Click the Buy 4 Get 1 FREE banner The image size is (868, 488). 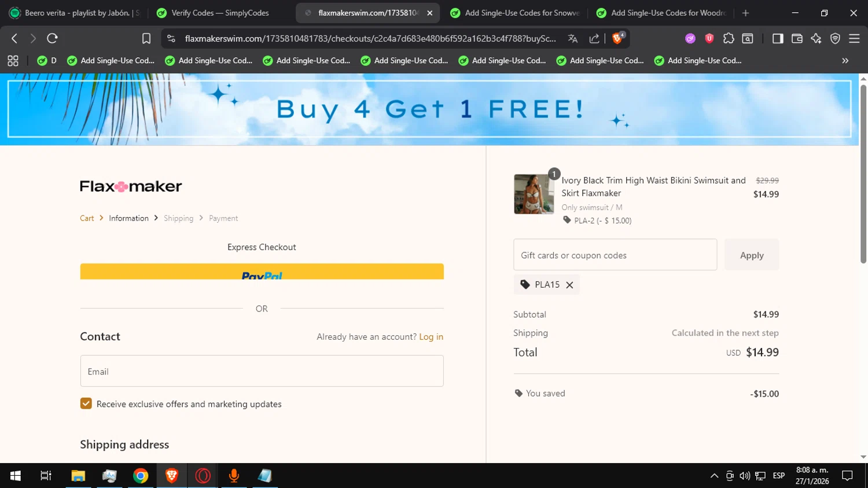click(429, 109)
